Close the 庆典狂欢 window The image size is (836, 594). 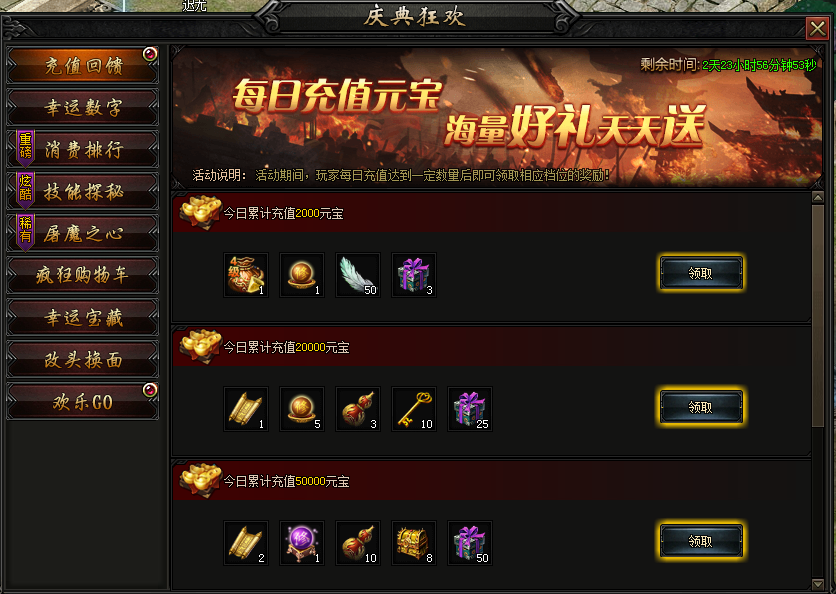tap(817, 28)
